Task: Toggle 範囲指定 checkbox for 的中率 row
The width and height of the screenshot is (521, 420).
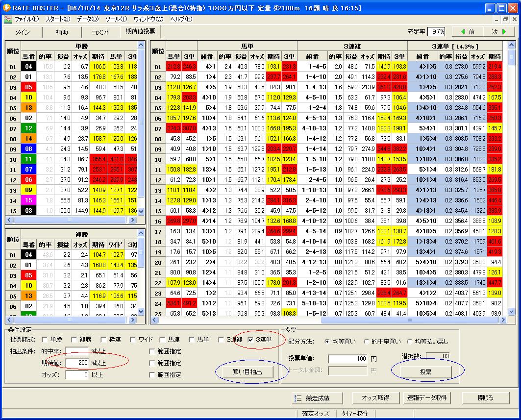Action: pyautogui.click(x=152, y=351)
